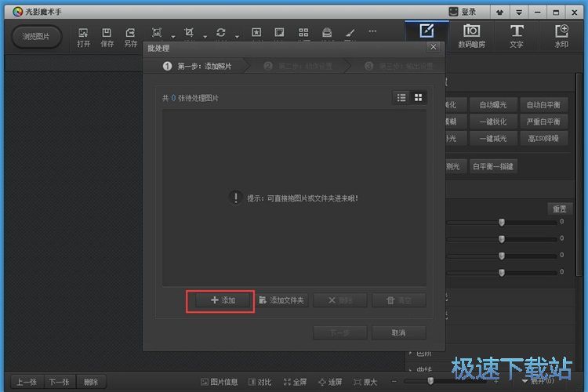Click the 全屏 fullscreen icon
Screen dimensions: 588x392
tap(293, 382)
